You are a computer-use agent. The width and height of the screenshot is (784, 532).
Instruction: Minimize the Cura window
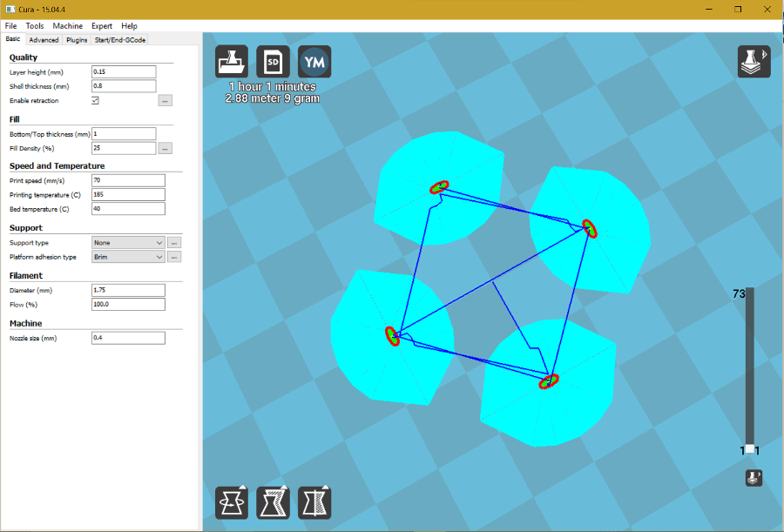click(709, 10)
